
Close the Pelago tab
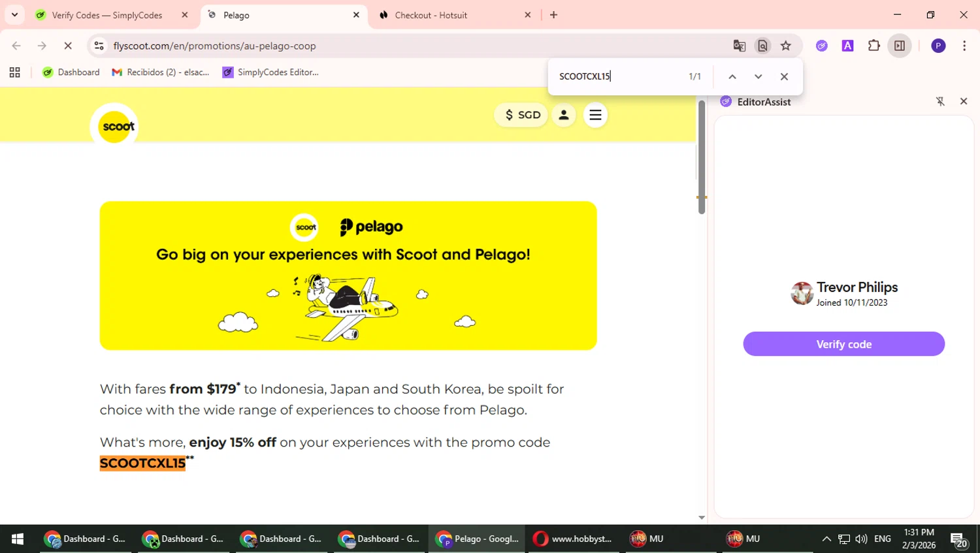356,15
